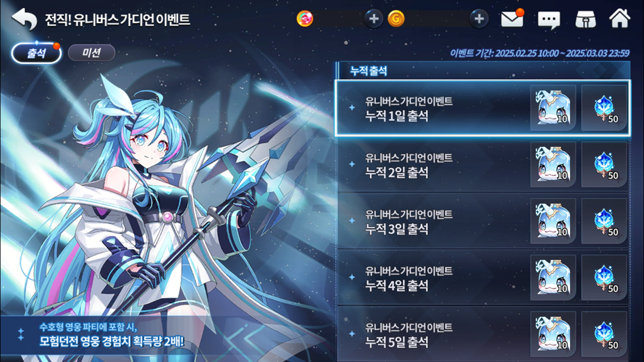
Task: Add gold with the second plus button
Action: click(x=479, y=19)
